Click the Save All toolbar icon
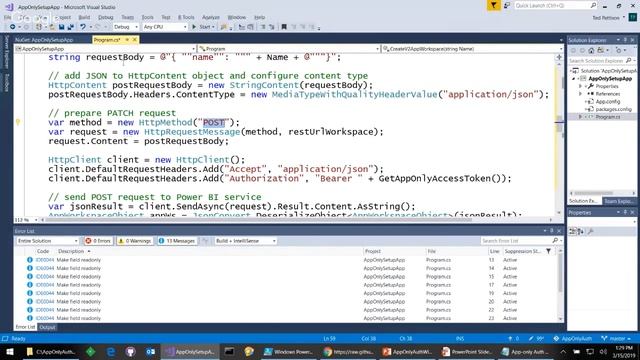Screen dimensions: 640x360 click(71, 27)
